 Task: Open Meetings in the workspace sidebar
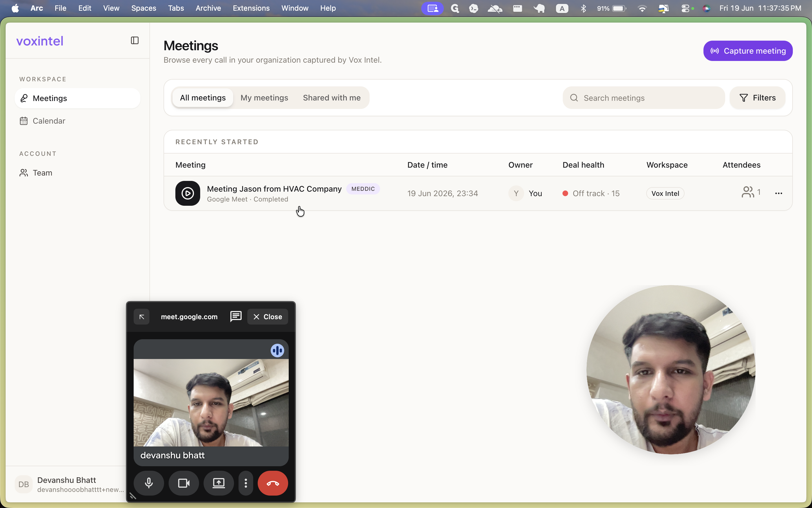click(78, 98)
